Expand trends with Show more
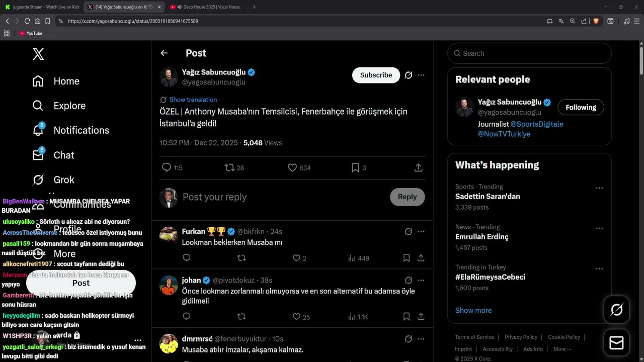 (x=473, y=310)
